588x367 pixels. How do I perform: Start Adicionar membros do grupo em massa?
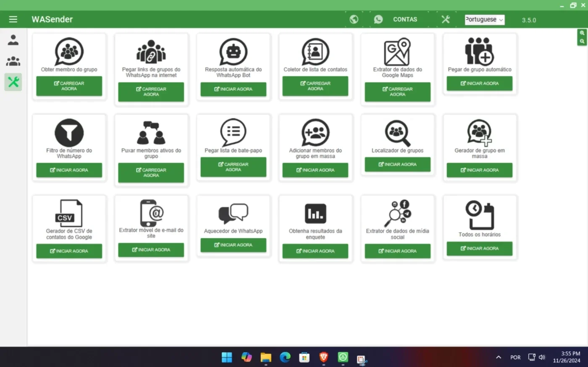pyautogui.click(x=315, y=170)
